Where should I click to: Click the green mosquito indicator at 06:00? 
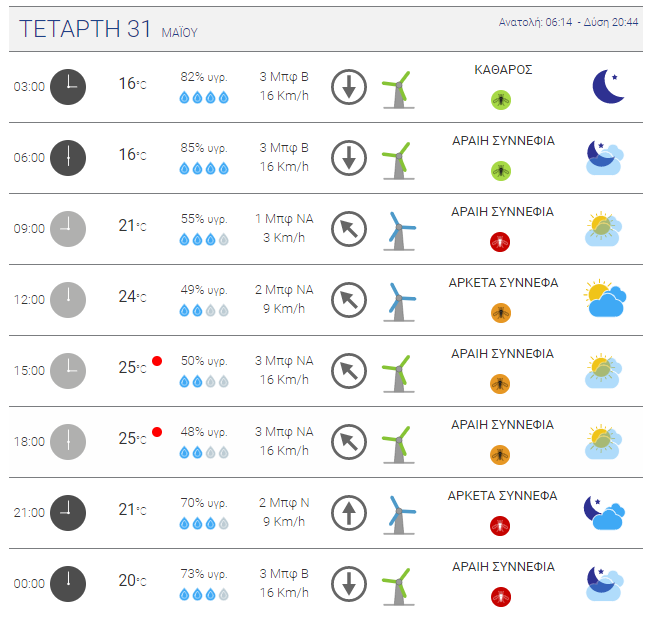(501, 171)
